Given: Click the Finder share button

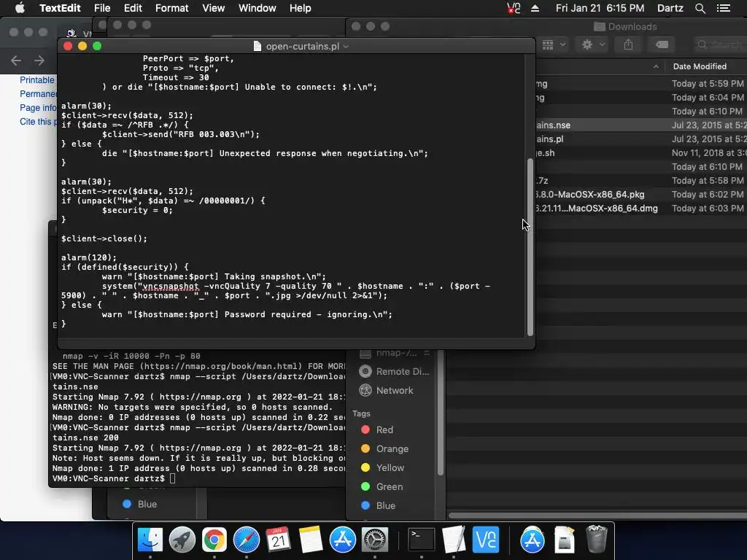Looking at the screenshot, I should (x=628, y=44).
